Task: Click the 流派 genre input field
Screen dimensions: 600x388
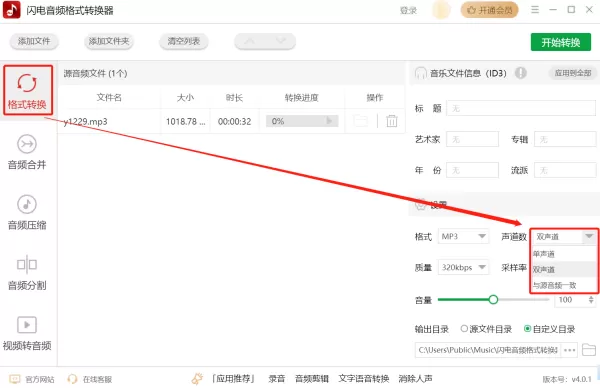Action: [565, 170]
